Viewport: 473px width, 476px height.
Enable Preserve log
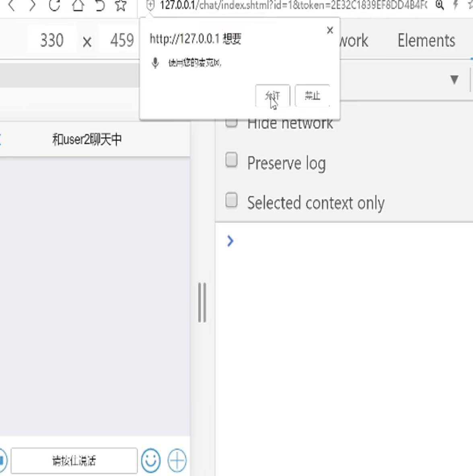tap(231, 160)
